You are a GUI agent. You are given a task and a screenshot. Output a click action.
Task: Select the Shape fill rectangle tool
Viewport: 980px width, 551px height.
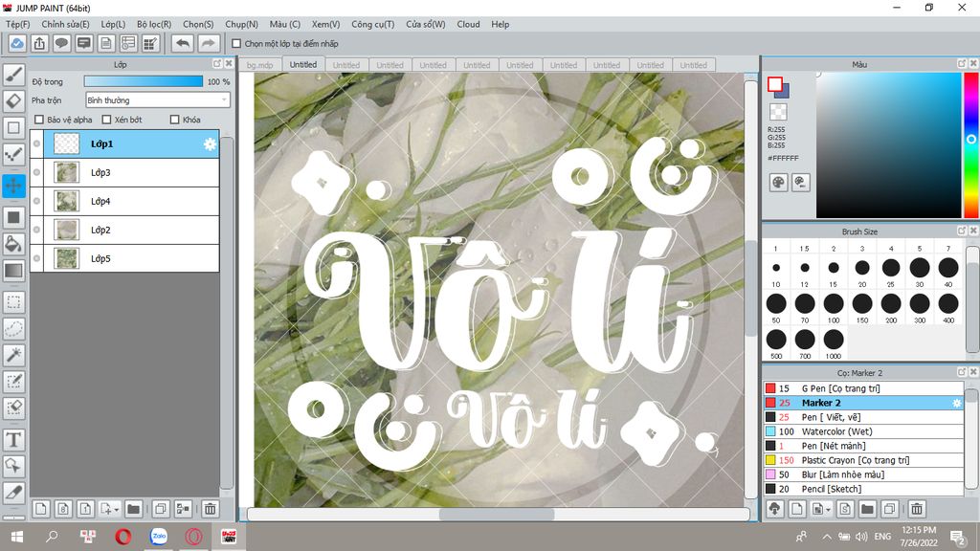(x=13, y=217)
